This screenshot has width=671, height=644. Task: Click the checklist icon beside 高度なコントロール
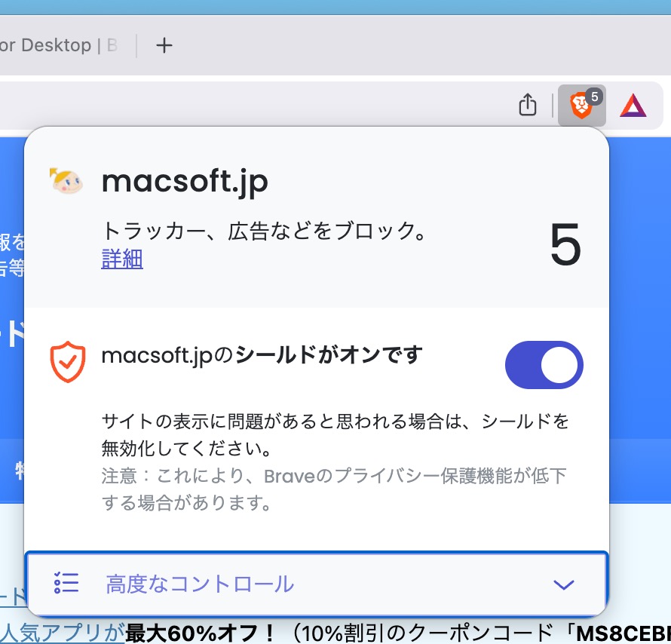tap(66, 583)
